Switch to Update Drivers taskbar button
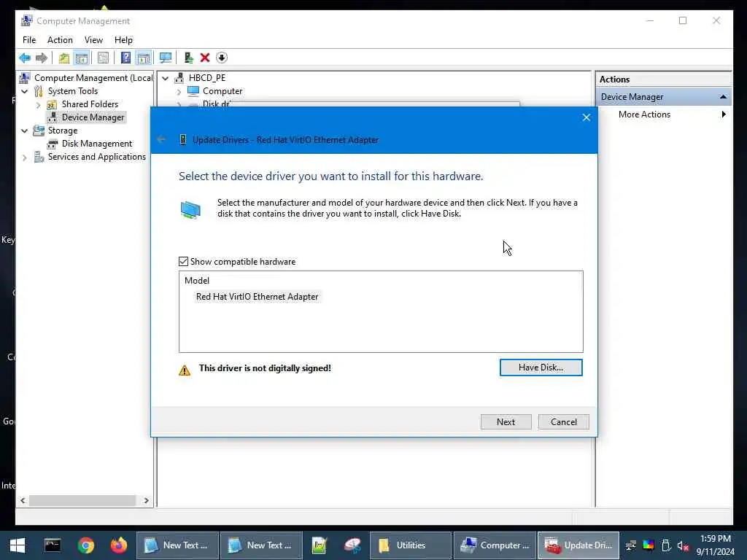The height and width of the screenshot is (560, 747). click(578, 545)
